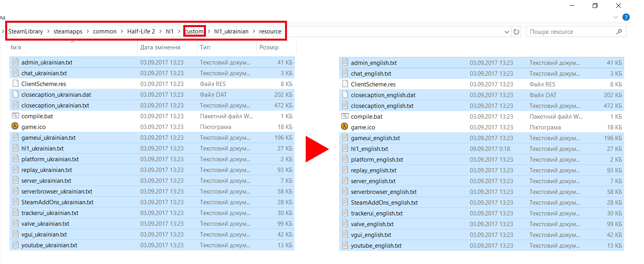Click the batch file icon of right compile.bat

pyautogui.click(x=345, y=116)
